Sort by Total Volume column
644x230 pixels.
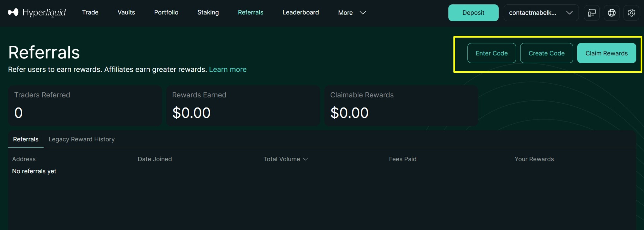[285, 159]
